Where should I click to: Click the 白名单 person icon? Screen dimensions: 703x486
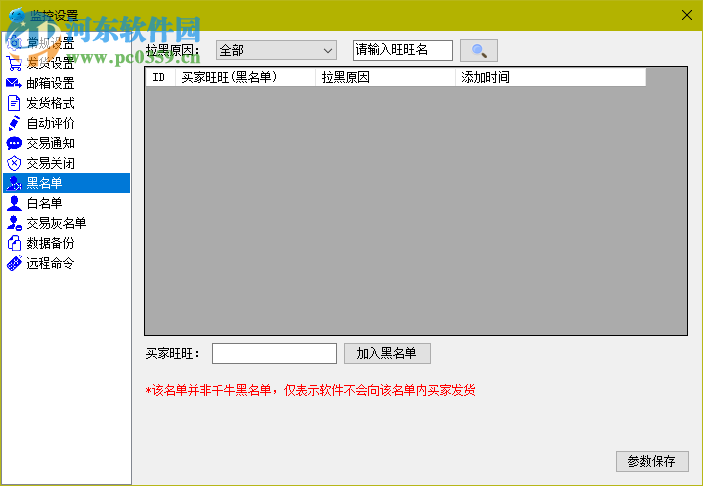pyautogui.click(x=14, y=203)
